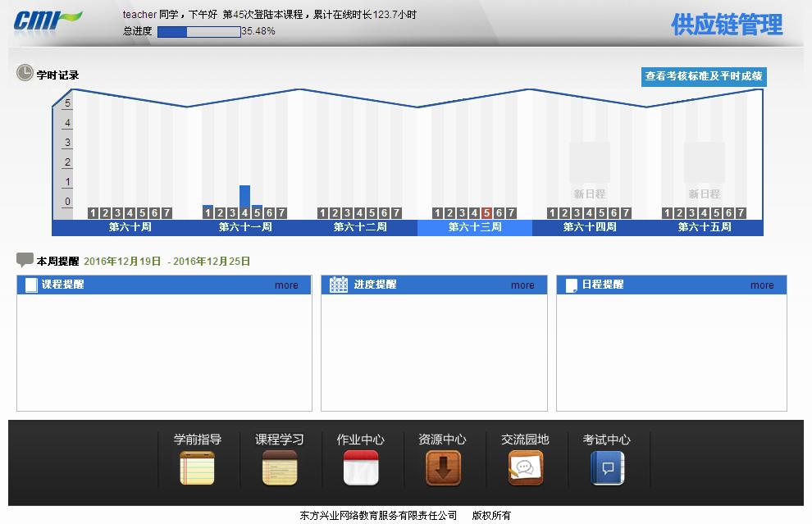Viewport: 812px width, 524px height.
Task: Select 资源中心 text in bottom bar
Action: 443,440
